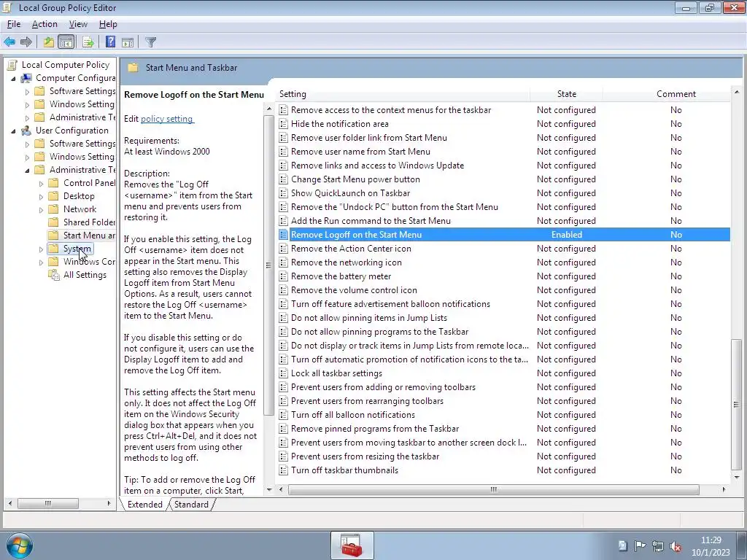Image resolution: width=747 pixels, height=560 pixels.
Task: Click the network tray icon
Action: point(658,546)
